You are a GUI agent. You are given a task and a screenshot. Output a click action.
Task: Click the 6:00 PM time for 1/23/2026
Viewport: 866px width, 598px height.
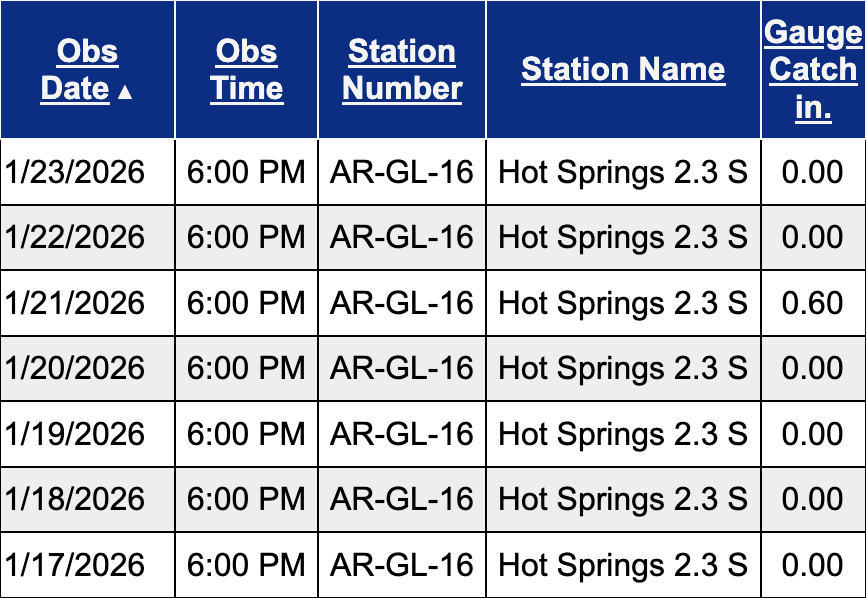[246, 172]
